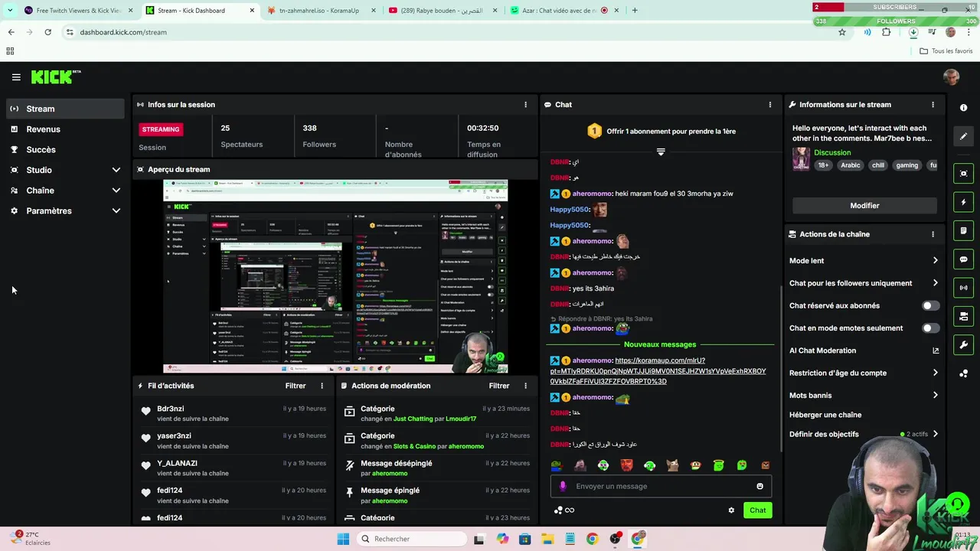
Task: Open options for Infos sur la session panel
Action: click(525, 105)
